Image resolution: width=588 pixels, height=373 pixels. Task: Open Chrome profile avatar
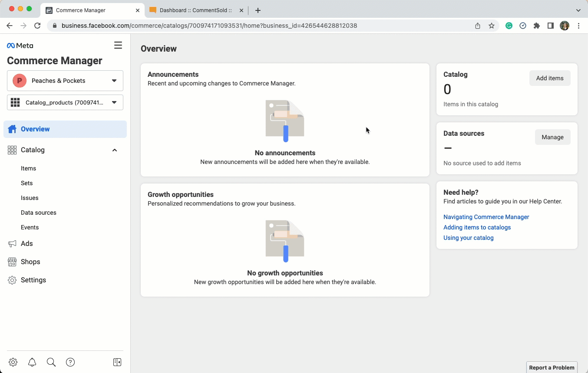tap(565, 26)
